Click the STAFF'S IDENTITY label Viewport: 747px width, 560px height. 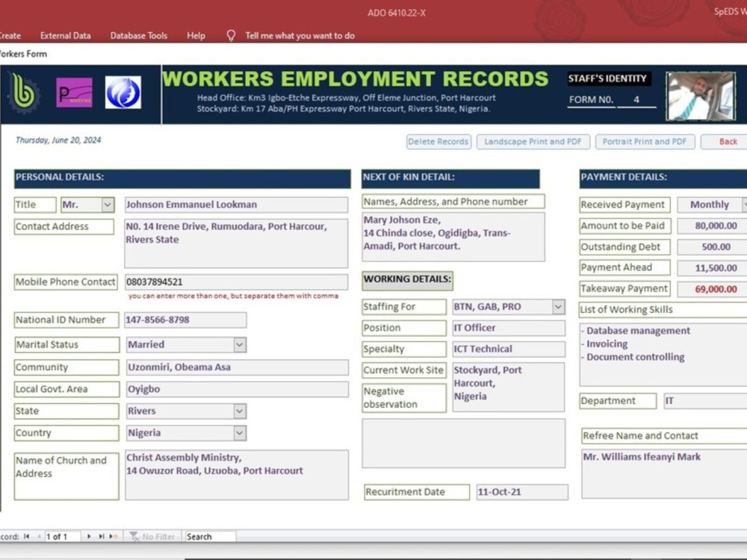click(609, 78)
